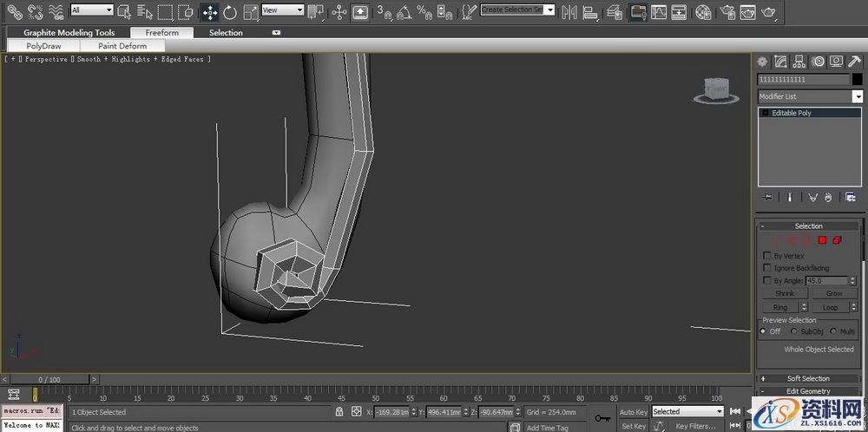The width and height of the screenshot is (868, 432).
Task: Select Element sub-object level icon
Action: [837, 240]
